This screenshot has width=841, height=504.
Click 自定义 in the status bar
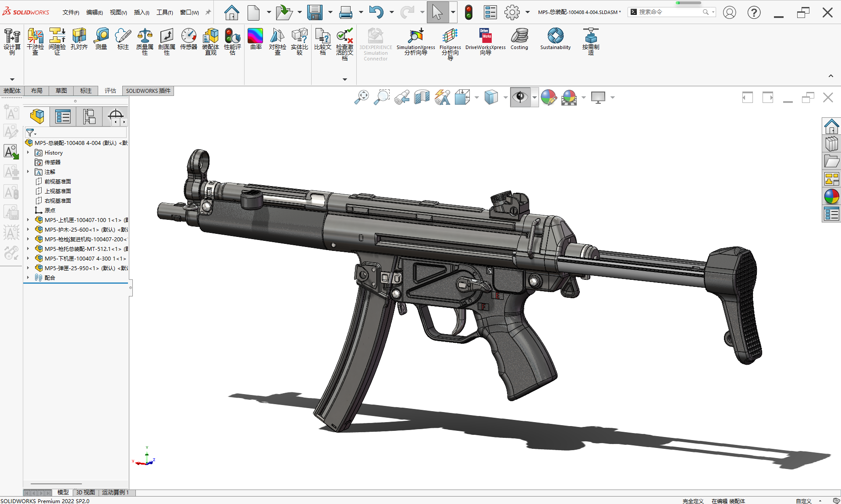click(x=803, y=501)
